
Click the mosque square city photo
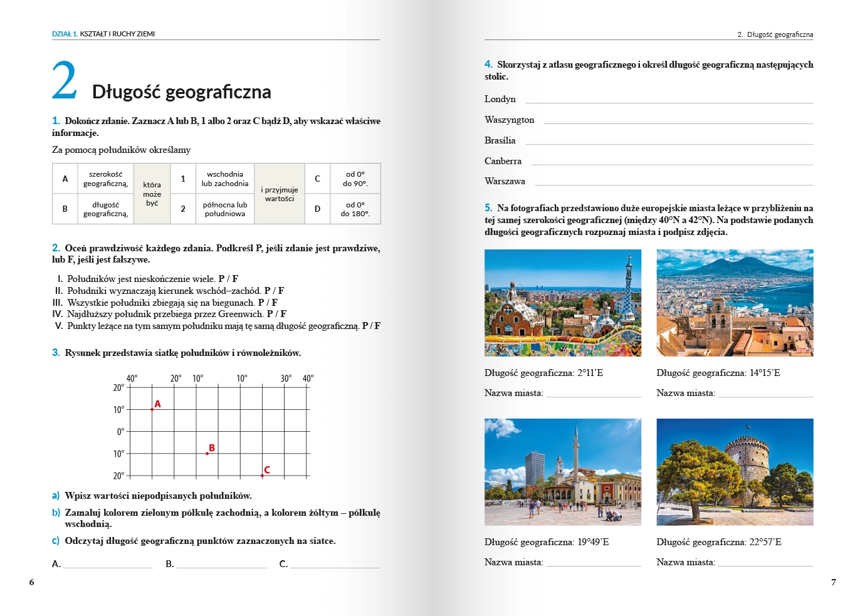click(x=563, y=472)
